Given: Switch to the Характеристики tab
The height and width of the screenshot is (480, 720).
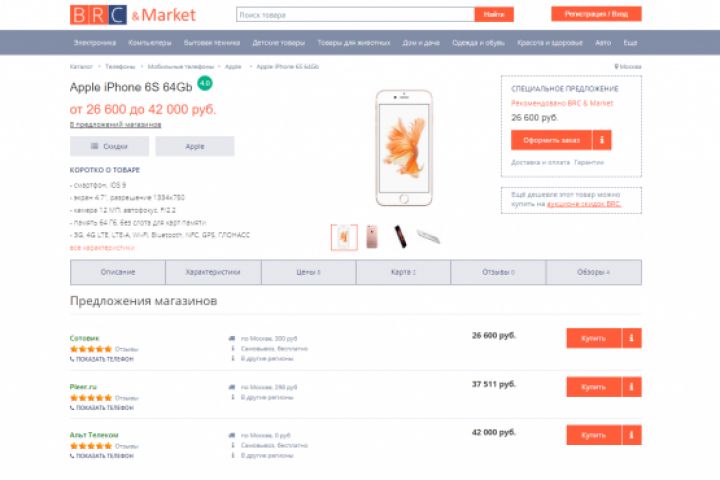Looking at the screenshot, I should pyautogui.click(x=213, y=272).
